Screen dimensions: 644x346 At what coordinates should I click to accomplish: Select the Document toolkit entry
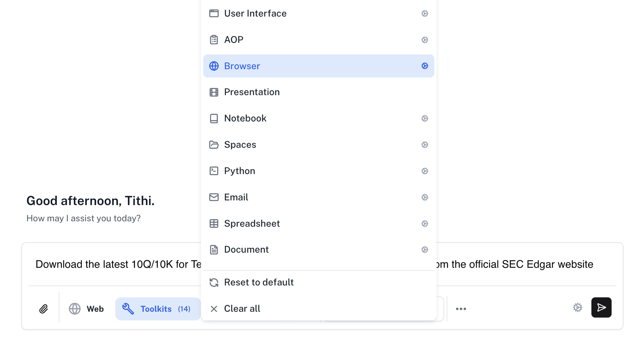(246, 250)
